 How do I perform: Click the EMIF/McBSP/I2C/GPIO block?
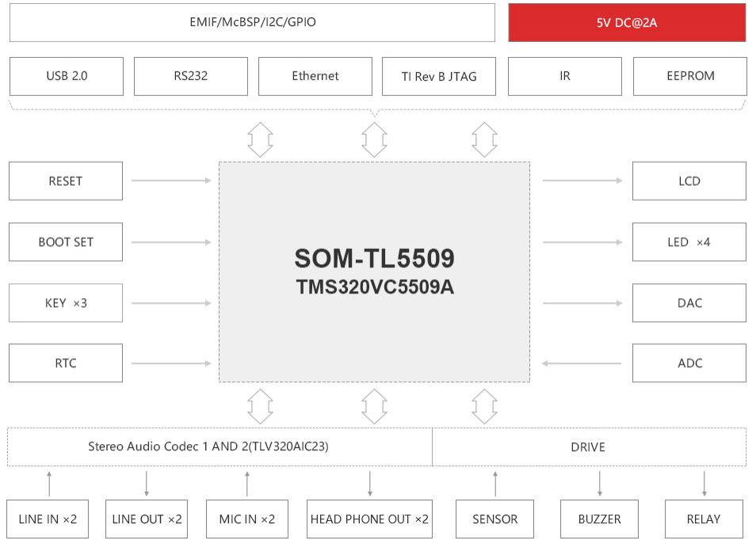tap(252, 23)
